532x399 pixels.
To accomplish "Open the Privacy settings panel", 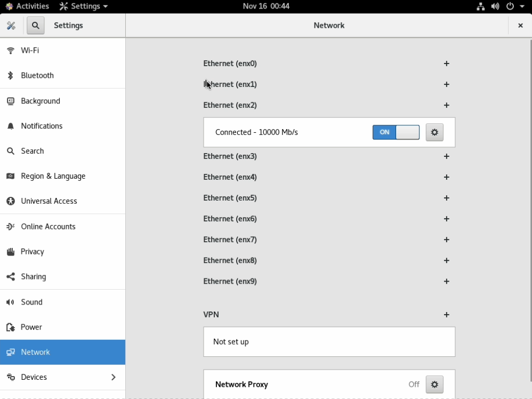I will [33, 251].
